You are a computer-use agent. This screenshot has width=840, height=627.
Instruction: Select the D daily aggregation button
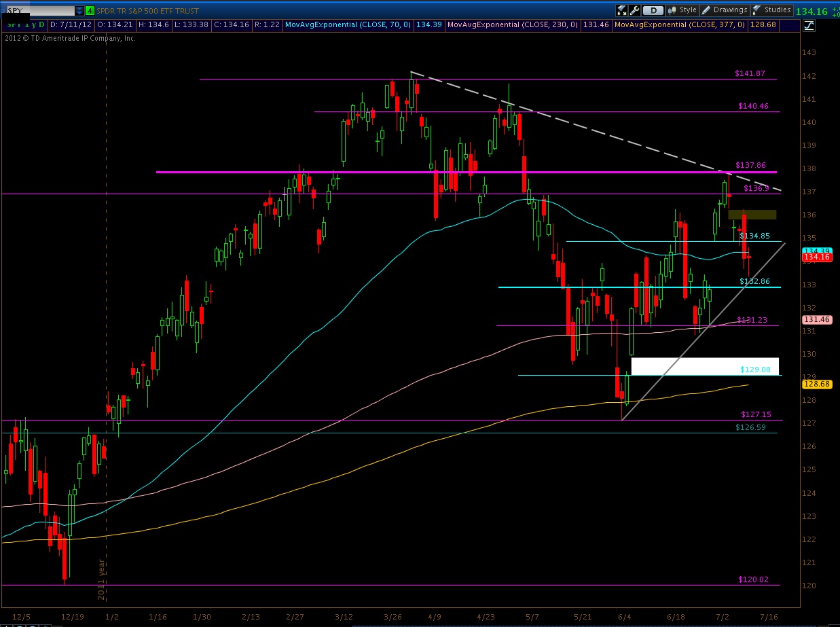tap(653, 10)
